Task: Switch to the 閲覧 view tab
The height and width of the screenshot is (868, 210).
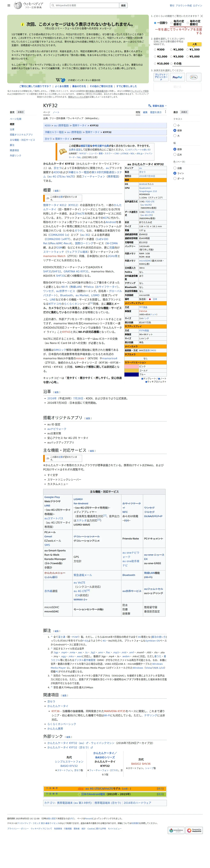Action: 138,112
